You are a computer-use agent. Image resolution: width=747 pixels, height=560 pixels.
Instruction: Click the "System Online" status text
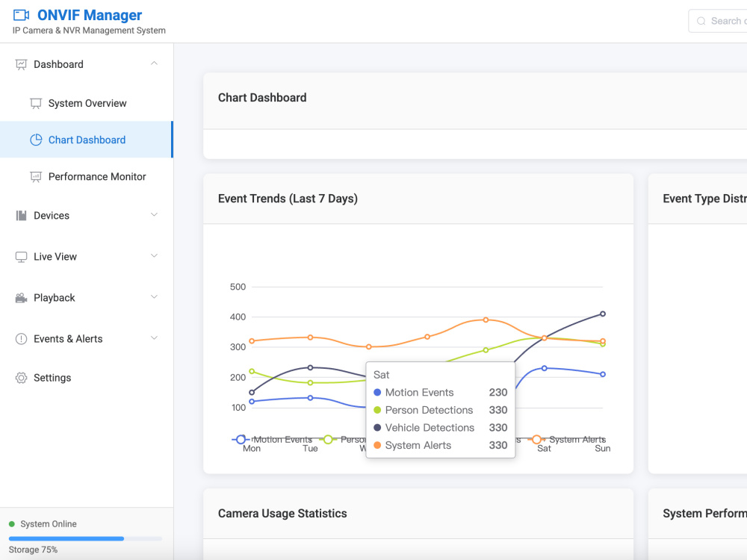tap(49, 524)
